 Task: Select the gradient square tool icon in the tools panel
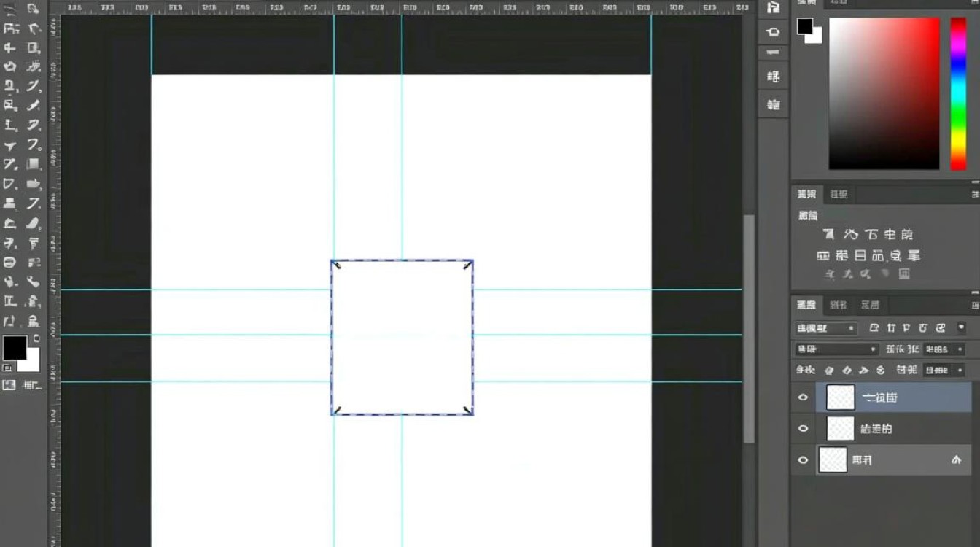(x=34, y=165)
